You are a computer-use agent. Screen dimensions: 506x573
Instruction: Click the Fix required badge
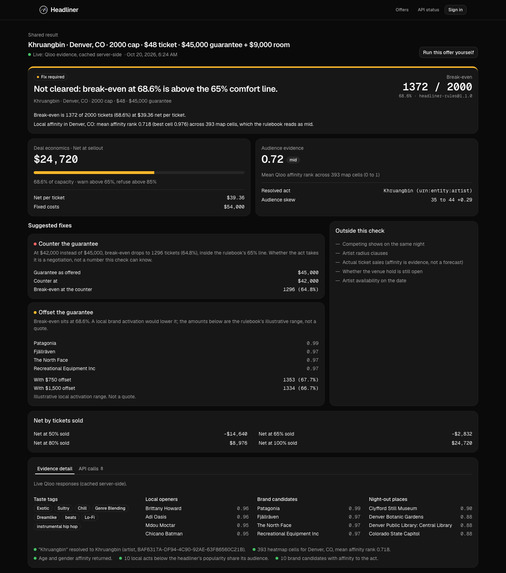click(50, 77)
